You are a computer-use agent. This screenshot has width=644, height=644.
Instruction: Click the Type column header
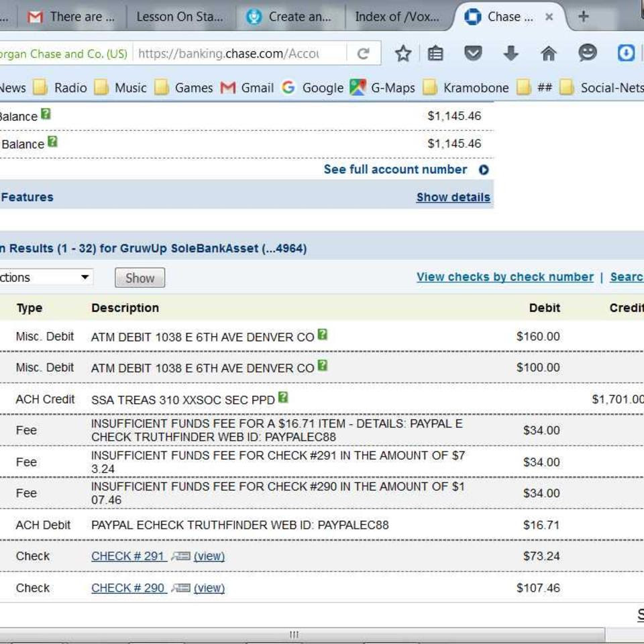29,308
